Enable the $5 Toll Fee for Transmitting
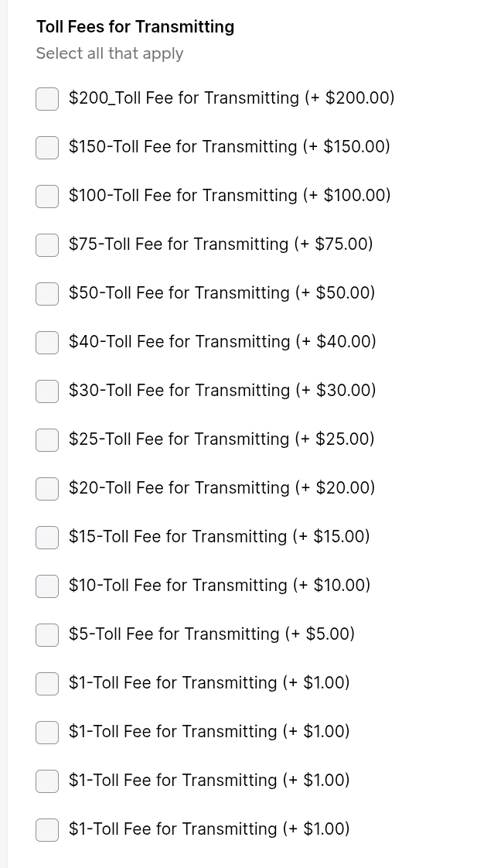The image size is (494, 868). coord(46,634)
